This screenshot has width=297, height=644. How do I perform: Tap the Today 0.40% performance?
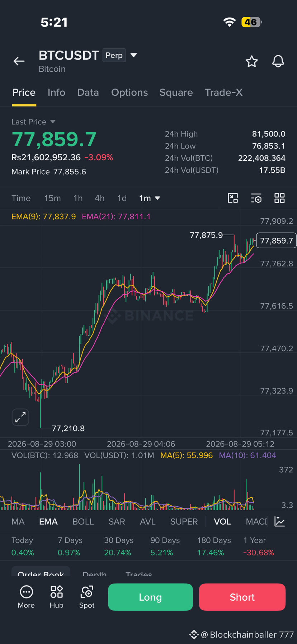[23, 547]
